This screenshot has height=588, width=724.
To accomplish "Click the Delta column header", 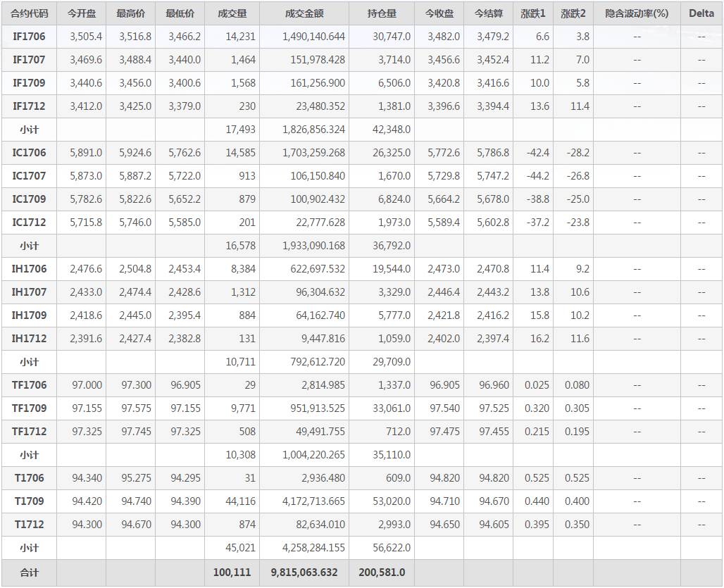I will 701,13.
